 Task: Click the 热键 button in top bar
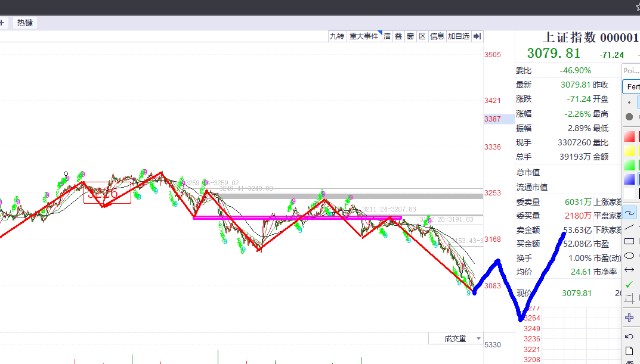25,22
